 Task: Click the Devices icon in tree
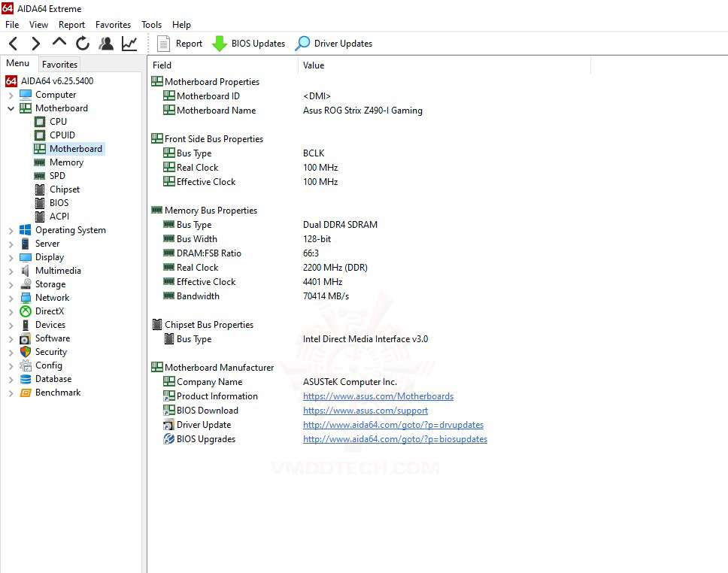tap(26, 325)
